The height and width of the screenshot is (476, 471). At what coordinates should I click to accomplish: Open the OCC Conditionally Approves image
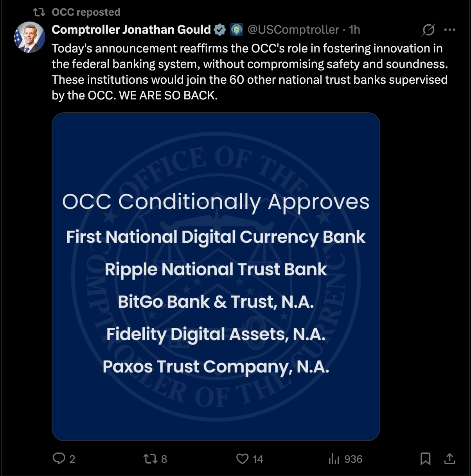[216, 276]
